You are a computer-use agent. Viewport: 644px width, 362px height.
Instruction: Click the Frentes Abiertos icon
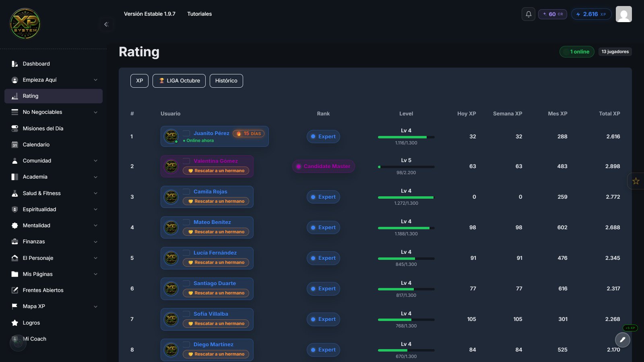pyautogui.click(x=15, y=290)
